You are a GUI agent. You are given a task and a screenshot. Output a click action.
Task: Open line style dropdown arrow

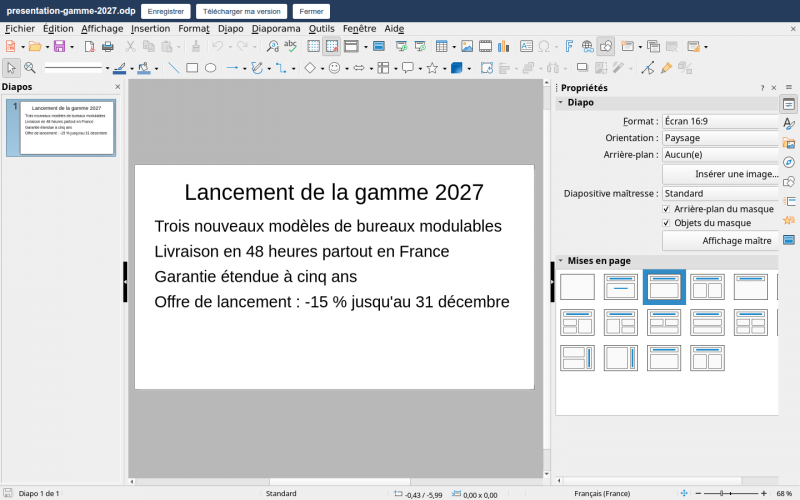pyautogui.click(x=107, y=68)
